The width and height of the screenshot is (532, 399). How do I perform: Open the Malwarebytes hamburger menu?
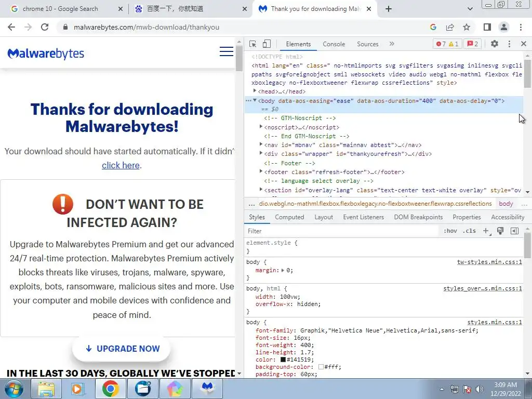227,51
